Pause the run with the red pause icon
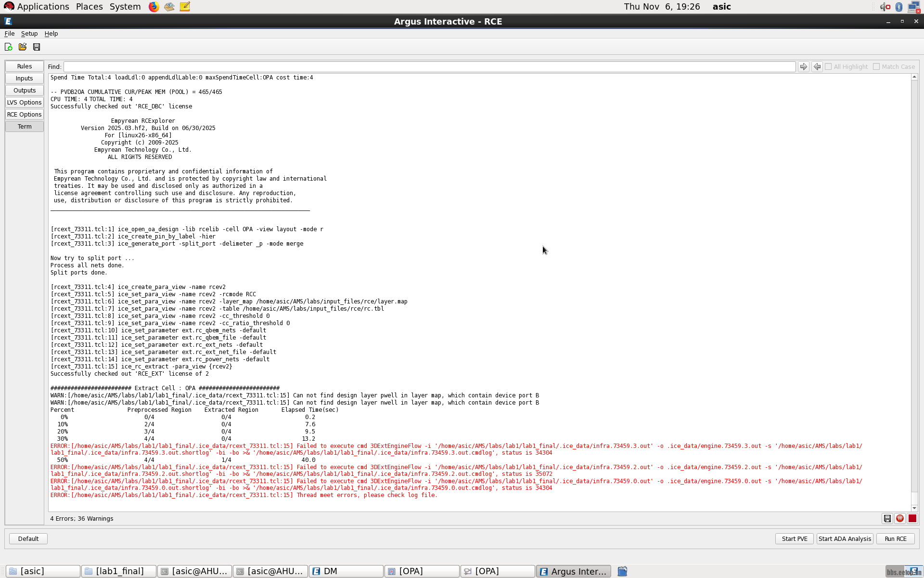This screenshot has height=578, width=924. pyautogui.click(x=899, y=518)
